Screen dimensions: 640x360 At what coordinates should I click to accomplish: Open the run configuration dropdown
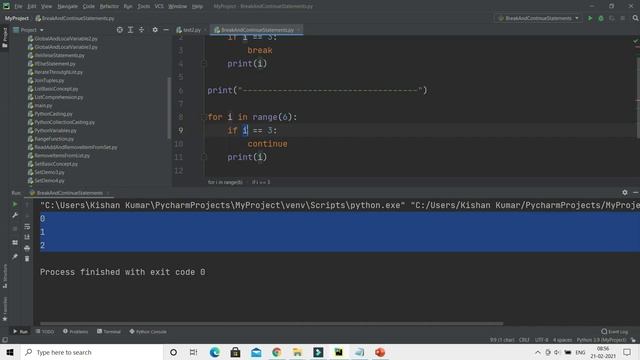click(538, 18)
